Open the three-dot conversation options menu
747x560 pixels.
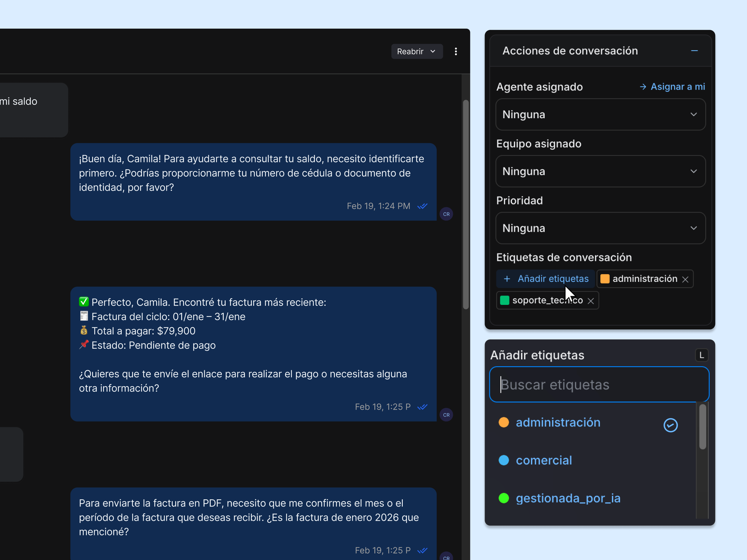[x=456, y=51]
